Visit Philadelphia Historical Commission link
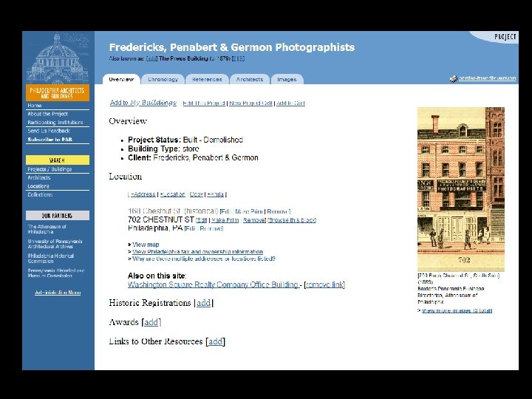This screenshot has width=532, height=399. 51,259
